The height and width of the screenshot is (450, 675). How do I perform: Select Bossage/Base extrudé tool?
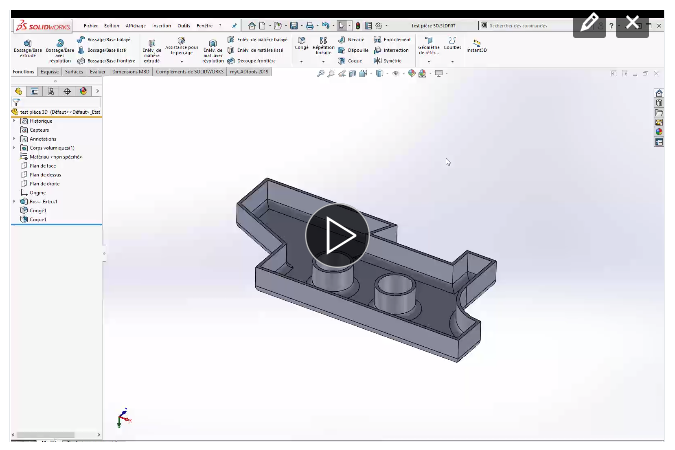pyautogui.click(x=28, y=48)
